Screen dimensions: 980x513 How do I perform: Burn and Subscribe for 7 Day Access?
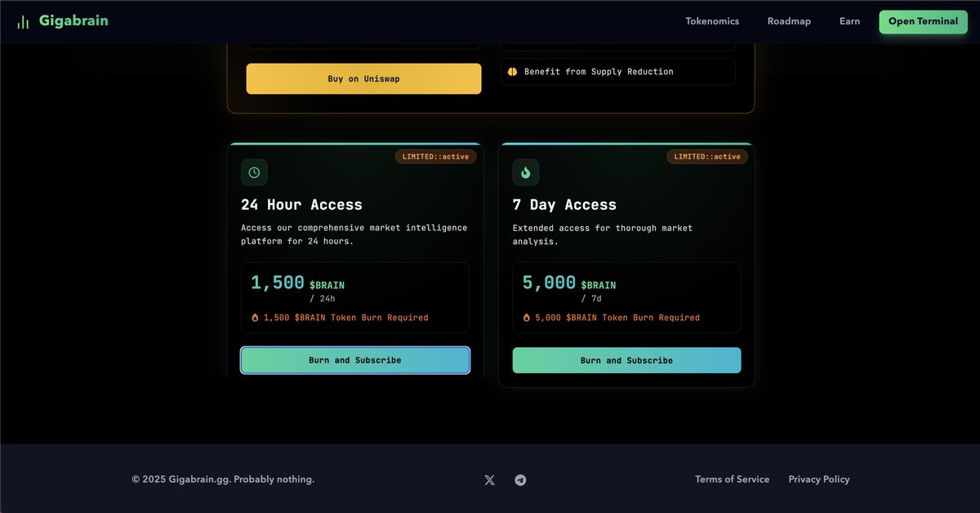coord(627,360)
